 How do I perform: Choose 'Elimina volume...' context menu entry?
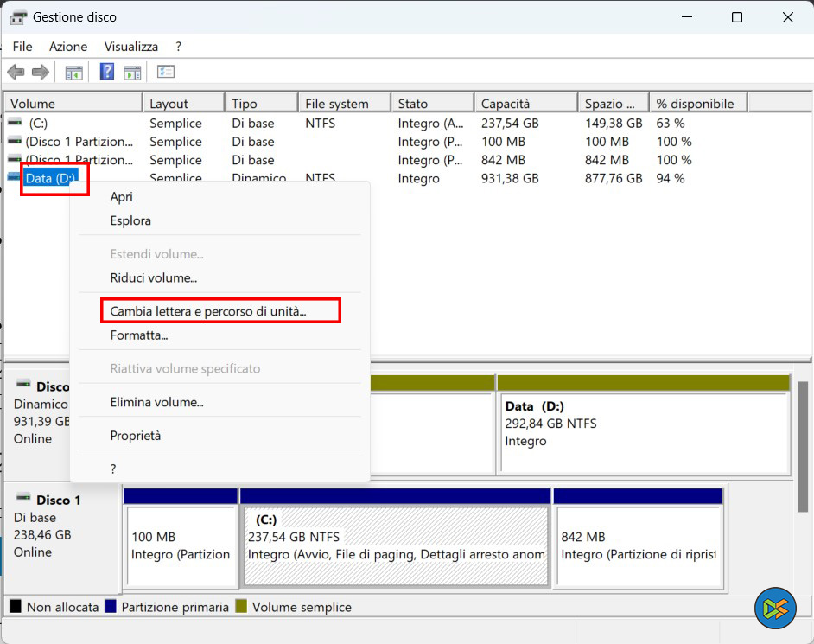[156, 402]
